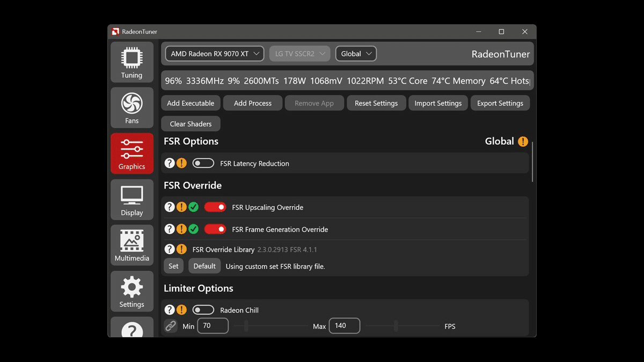
Task: Go to the Display section
Action: 131,200
